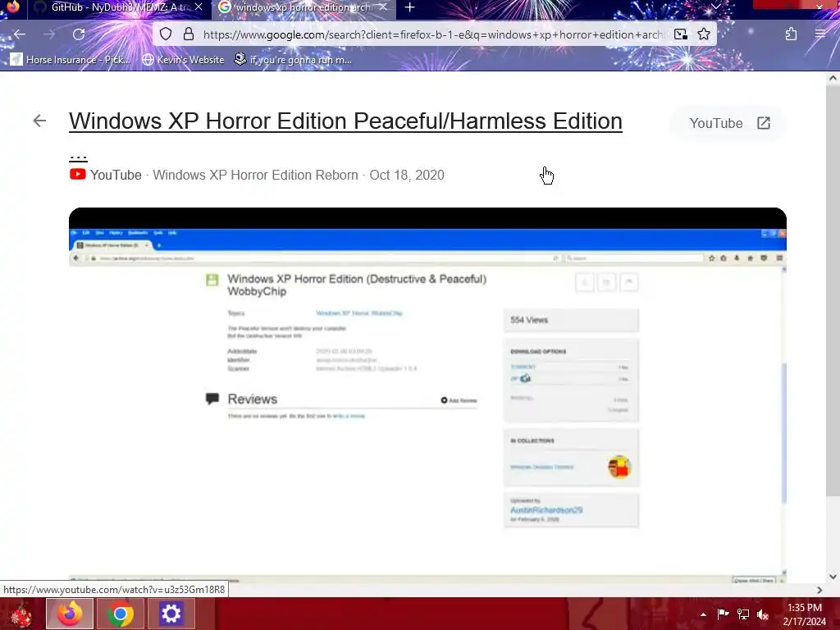840x630 pixels.
Task: Click the Firefox logo at window top-left
Action: point(13,7)
